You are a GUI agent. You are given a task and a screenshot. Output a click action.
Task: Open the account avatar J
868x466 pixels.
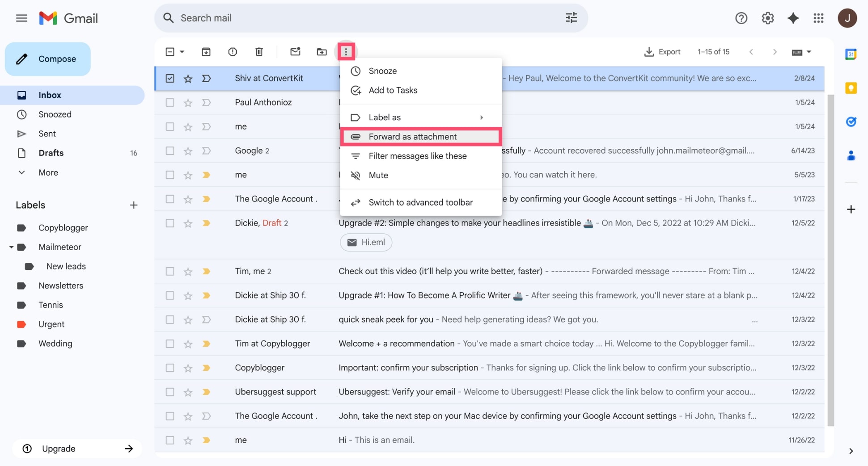click(847, 18)
